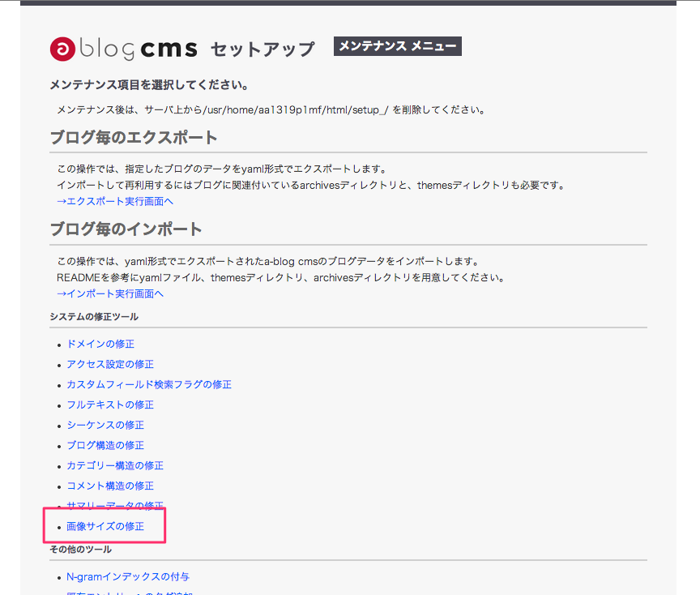The image size is (700, 595).
Task: Select the コメント構造の修正 link
Action: 110,486
